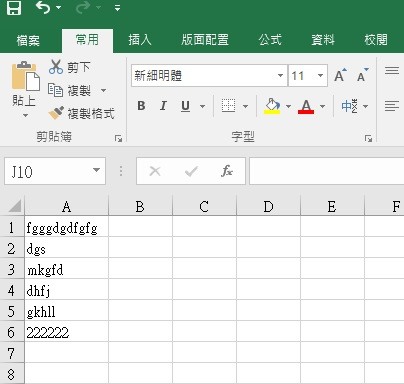Screen dimensions: 404x384
Task: Expand the font name dropdown arrow
Action: (x=280, y=76)
